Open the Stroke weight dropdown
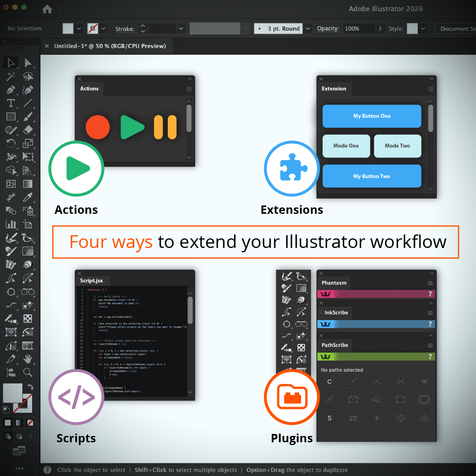Image resolution: width=476 pixels, height=476 pixels. coord(181,29)
